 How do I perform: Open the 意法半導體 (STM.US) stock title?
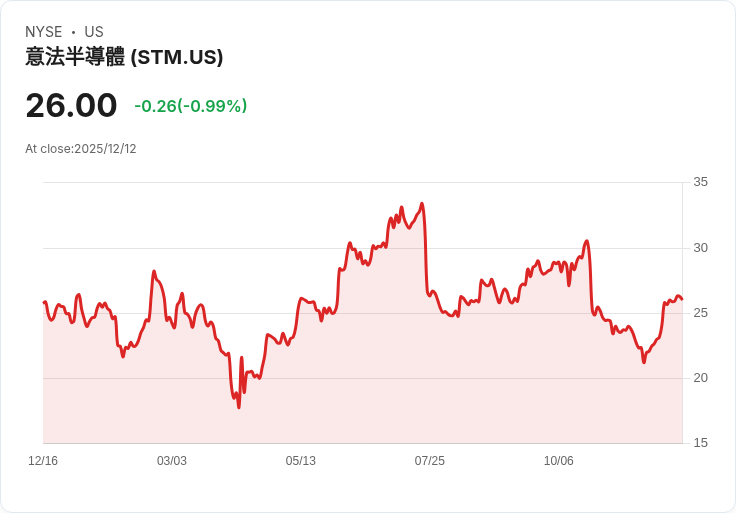point(124,57)
